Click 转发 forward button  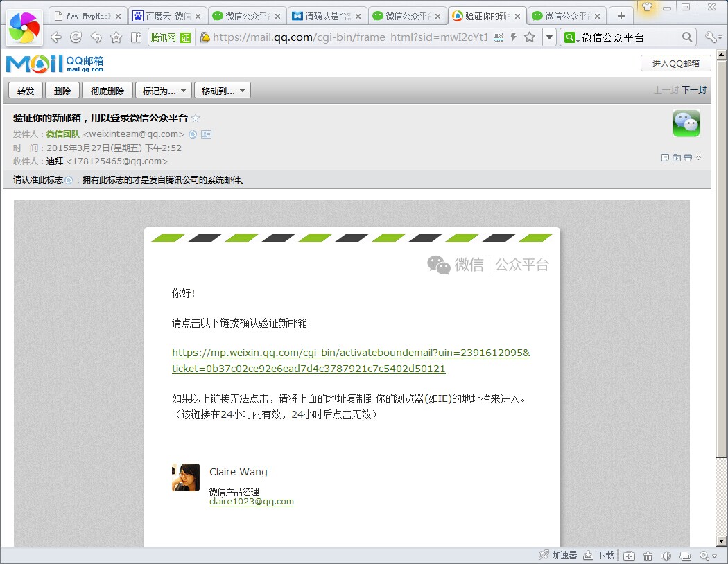(26, 91)
